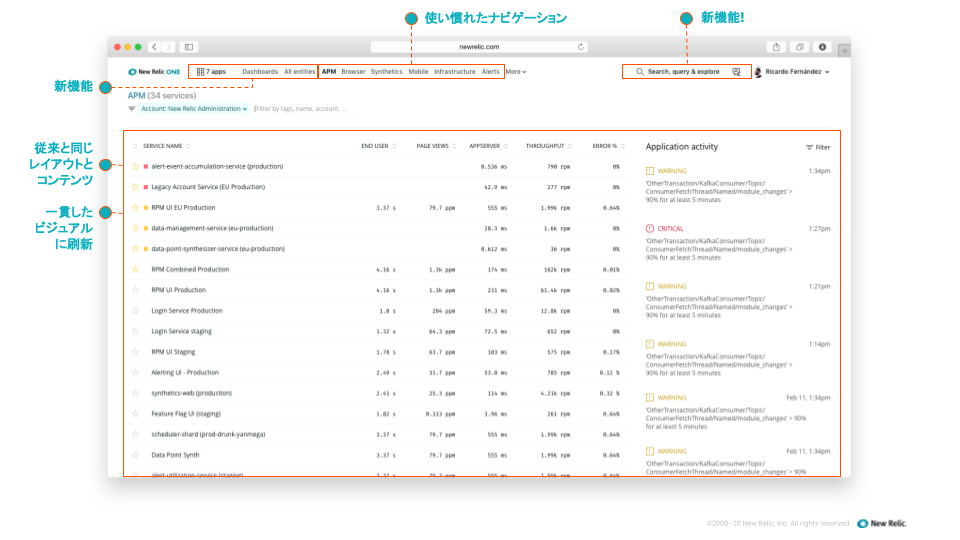960x540 pixels.
Task: Go forward with the browser forward arrow
Action: point(169,47)
